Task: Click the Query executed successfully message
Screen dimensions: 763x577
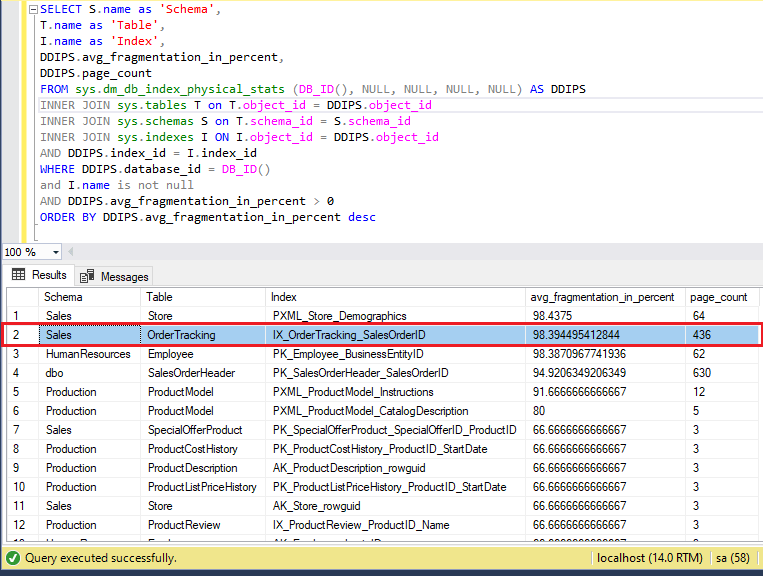Action: point(101,558)
